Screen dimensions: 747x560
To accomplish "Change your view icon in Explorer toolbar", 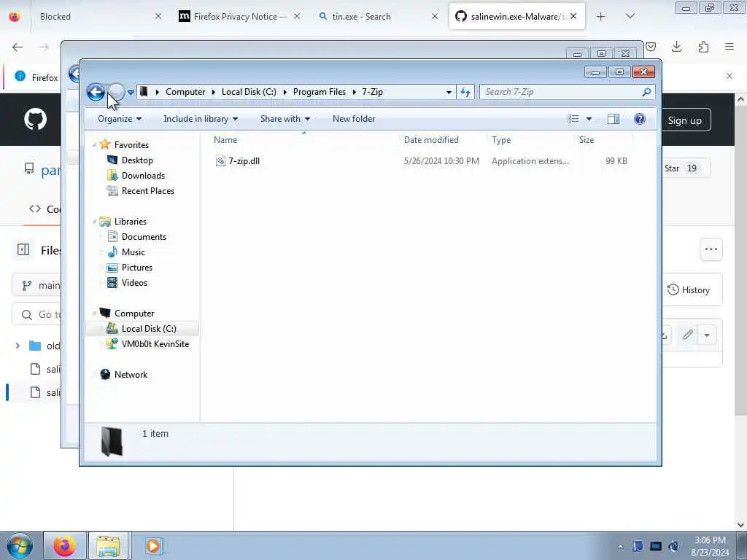I will point(573,119).
